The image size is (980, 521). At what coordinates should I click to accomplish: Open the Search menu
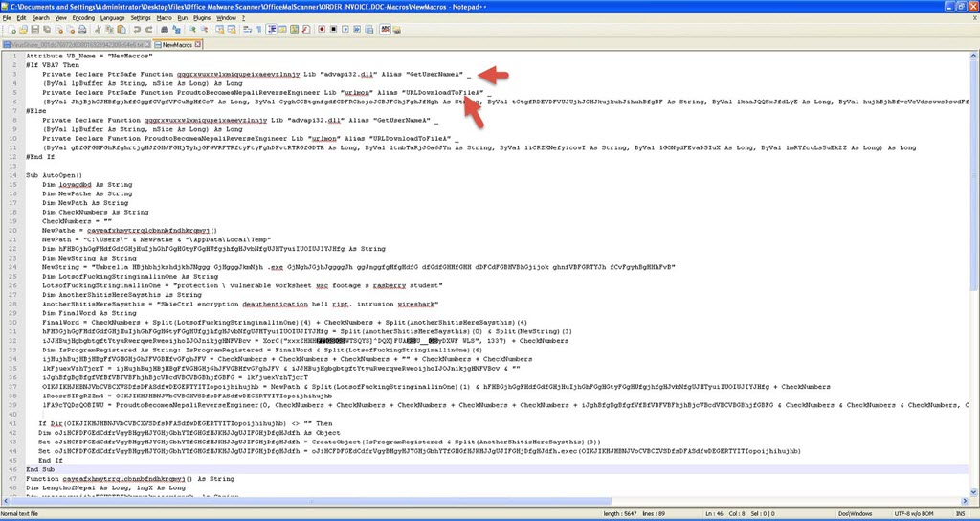point(40,18)
